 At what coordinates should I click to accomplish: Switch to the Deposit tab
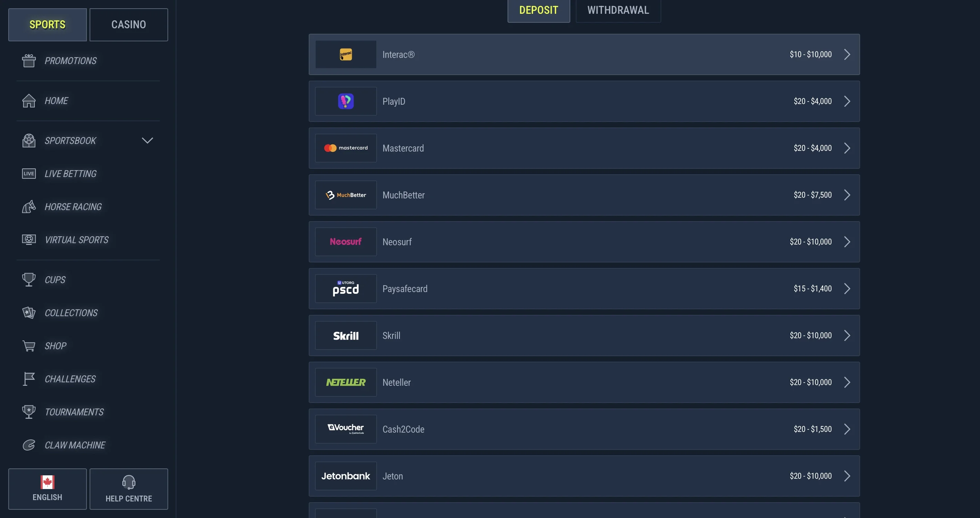(539, 10)
